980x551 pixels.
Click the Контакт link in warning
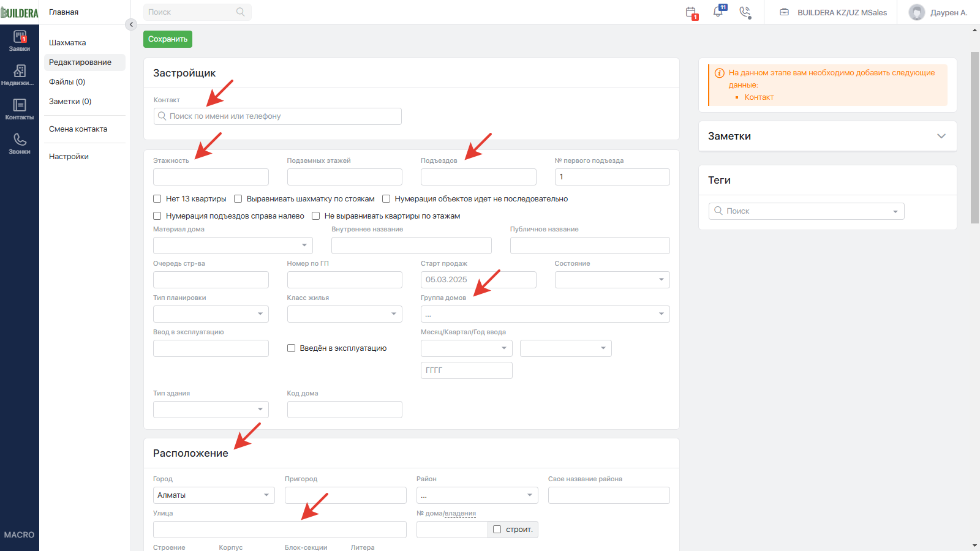pos(759,97)
